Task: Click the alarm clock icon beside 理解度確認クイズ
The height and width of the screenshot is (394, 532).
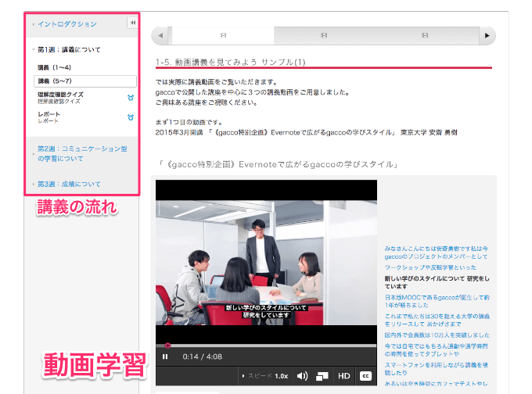Action: point(130,97)
